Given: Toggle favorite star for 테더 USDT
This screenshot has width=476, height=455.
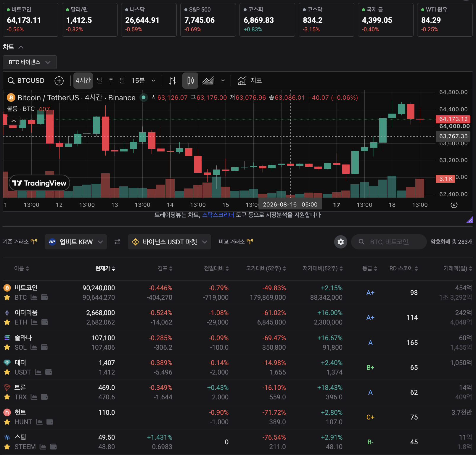Looking at the screenshot, I should [7, 372].
